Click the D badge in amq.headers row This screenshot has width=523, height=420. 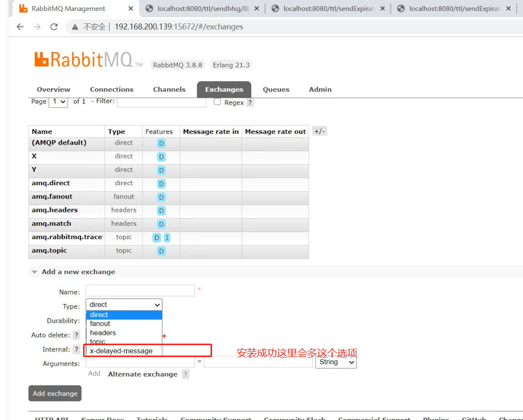pyautogui.click(x=161, y=210)
